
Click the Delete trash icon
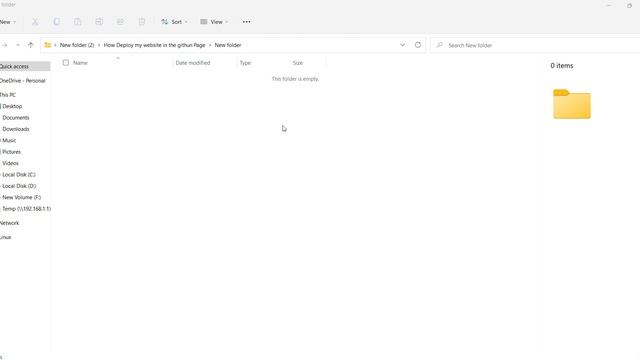tap(142, 22)
